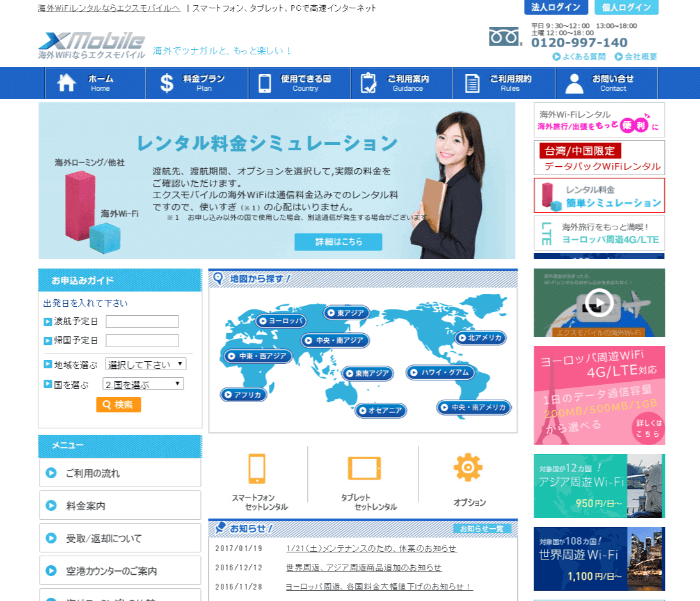Viewport: 700px width, 601px height.
Task: Open the Asia roaming Wi-Fi banner
Action: (x=599, y=487)
